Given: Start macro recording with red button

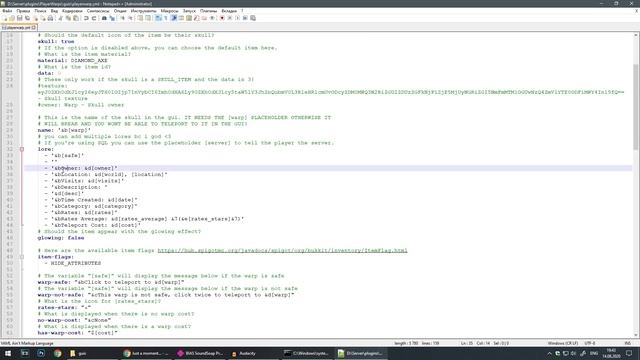Looking at the screenshot, I should [x=222, y=18].
